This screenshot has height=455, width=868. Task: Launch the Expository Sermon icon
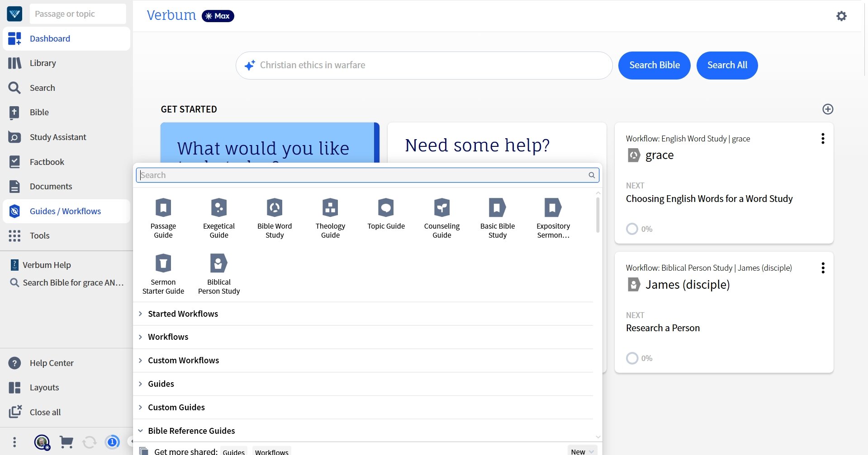[553, 208]
